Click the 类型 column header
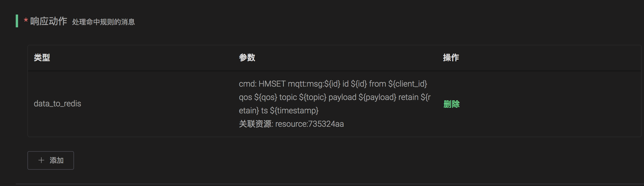644x186 pixels. 42,58
